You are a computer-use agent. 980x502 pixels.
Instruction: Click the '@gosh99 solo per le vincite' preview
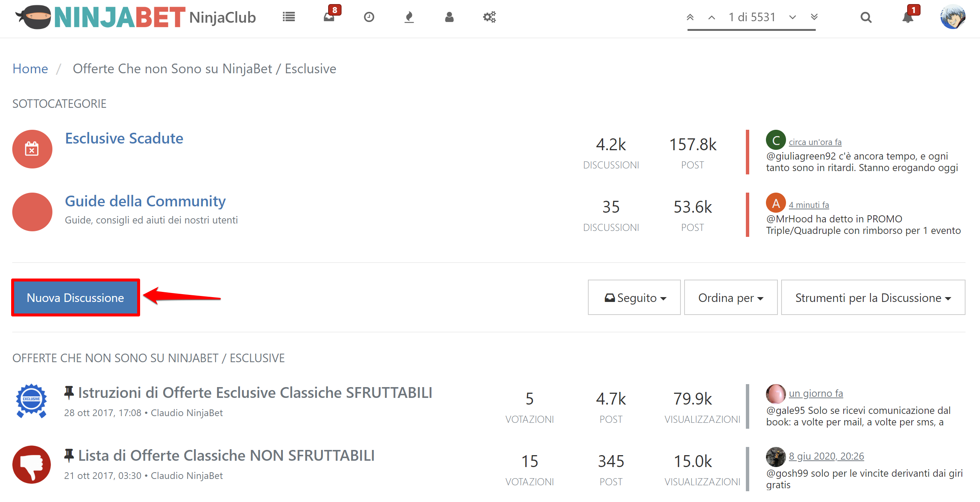click(x=864, y=479)
